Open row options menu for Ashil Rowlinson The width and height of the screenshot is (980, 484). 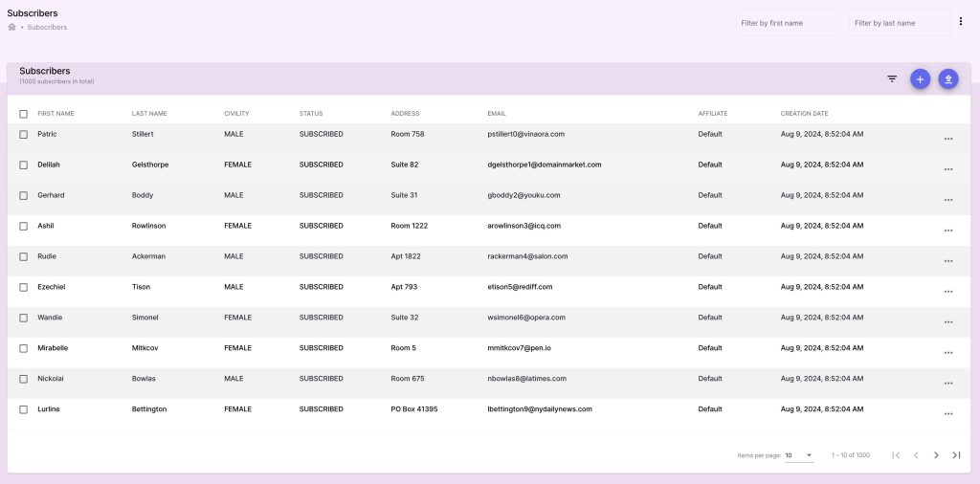(x=948, y=231)
